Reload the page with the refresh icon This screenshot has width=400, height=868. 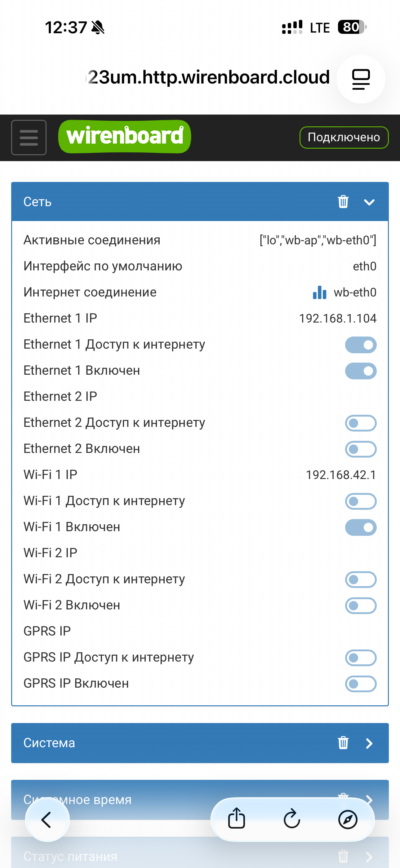(292, 819)
